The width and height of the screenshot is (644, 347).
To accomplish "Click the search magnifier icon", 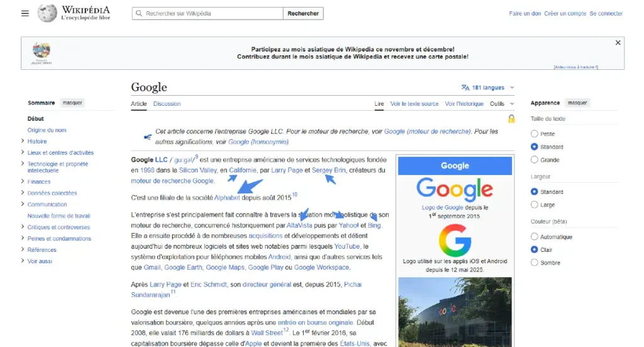I will point(139,13).
